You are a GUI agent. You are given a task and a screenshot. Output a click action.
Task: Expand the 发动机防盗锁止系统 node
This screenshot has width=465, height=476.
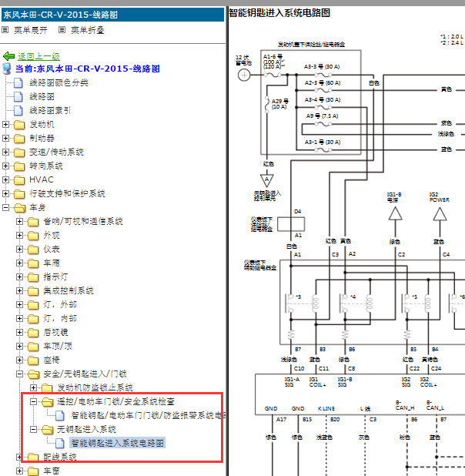(33, 388)
